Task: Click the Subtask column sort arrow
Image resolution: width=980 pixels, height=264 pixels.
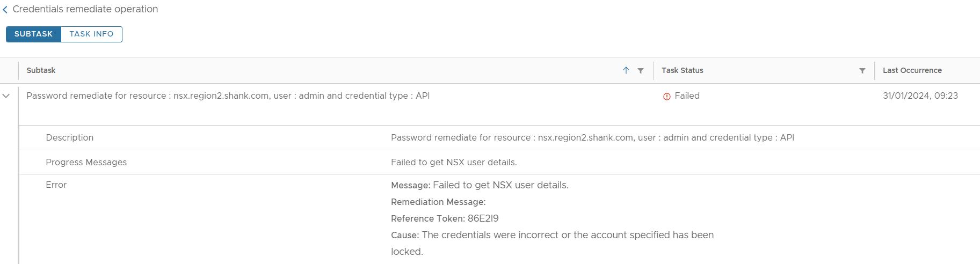Action: click(x=626, y=70)
